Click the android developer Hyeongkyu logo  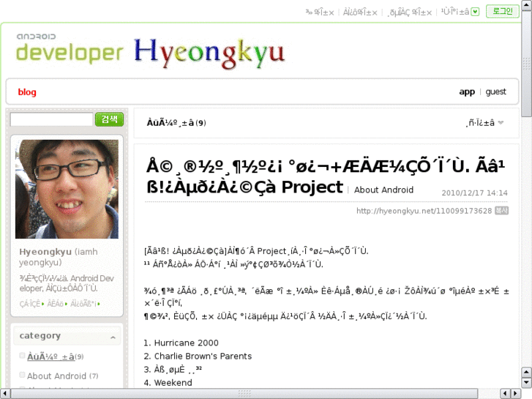pyautogui.click(x=150, y=52)
